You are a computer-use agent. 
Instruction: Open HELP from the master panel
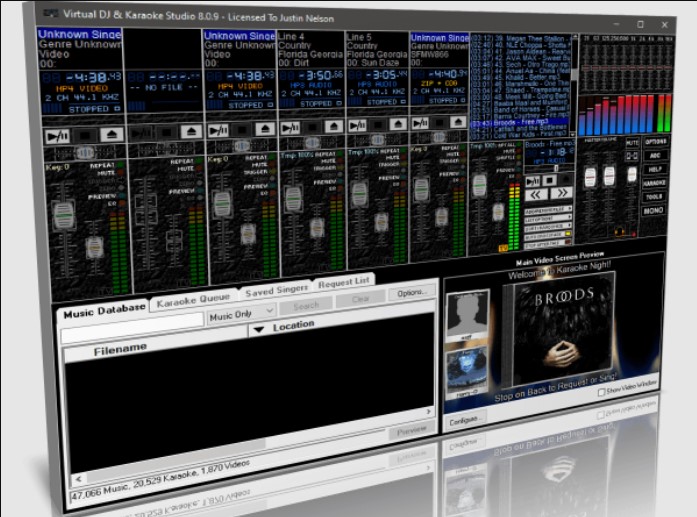coord(655,169)
